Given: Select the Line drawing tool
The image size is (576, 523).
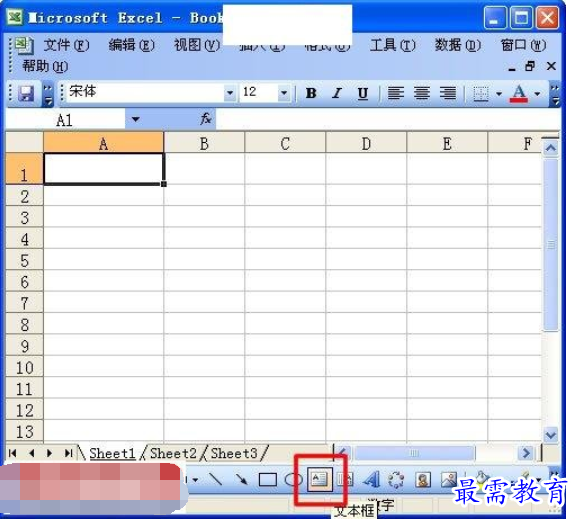Looking at the screenshot, I should [215, 479].
